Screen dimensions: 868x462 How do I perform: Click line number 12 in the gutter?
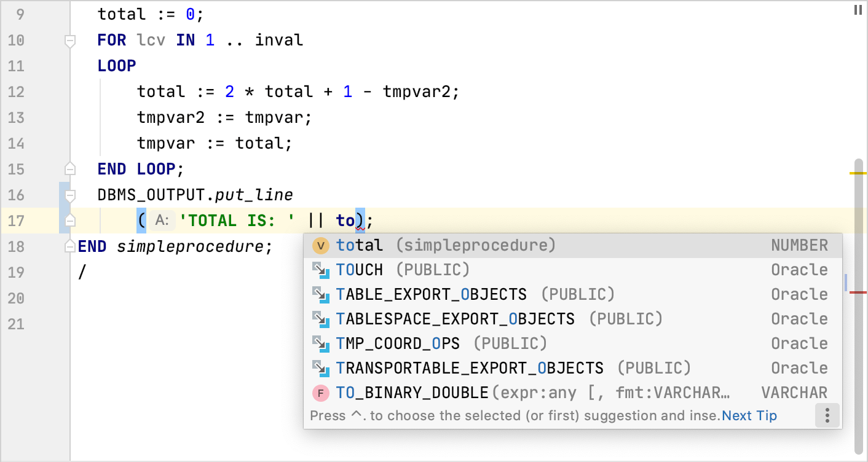pyautogui.click(x=16, y=92)
